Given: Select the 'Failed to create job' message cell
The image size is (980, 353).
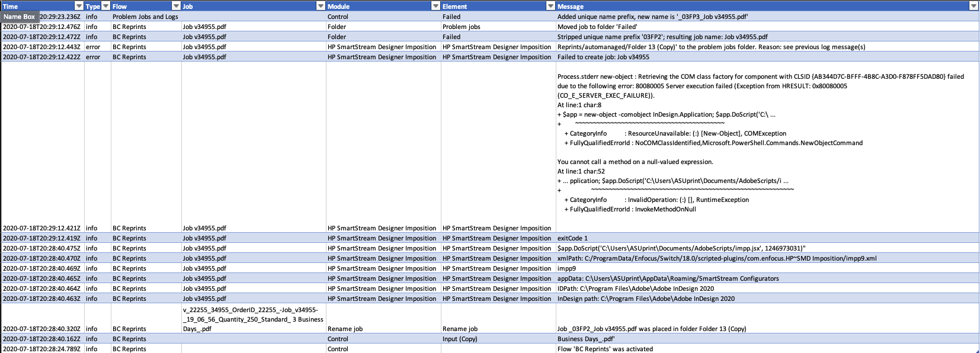Looking at the screenshot, I should click(x=603, y=57).
